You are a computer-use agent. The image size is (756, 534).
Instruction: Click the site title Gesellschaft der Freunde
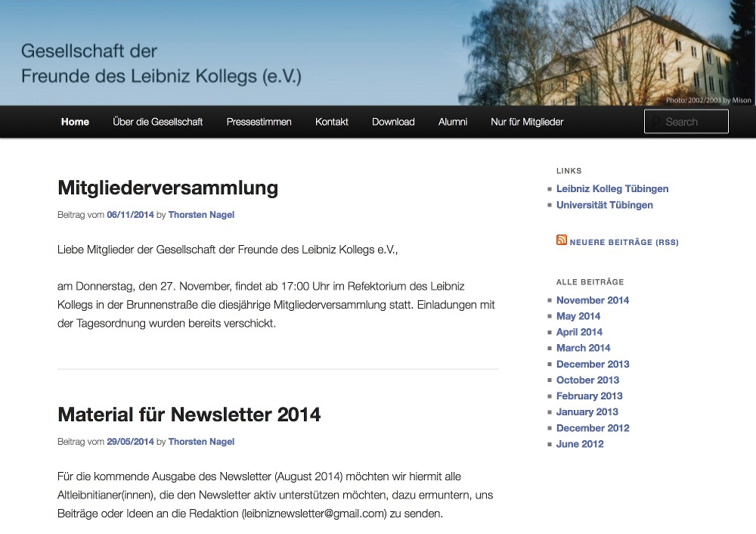click(161, 64)
